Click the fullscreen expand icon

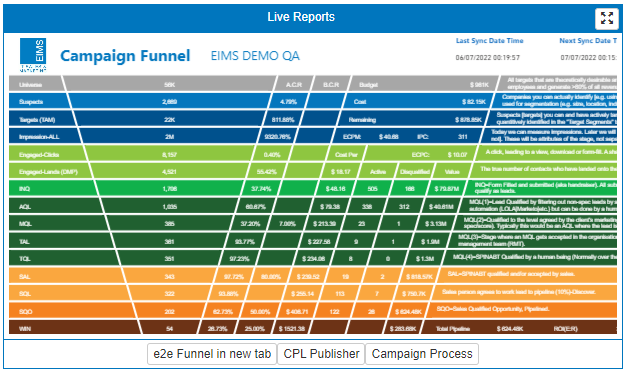coord(607,18)
